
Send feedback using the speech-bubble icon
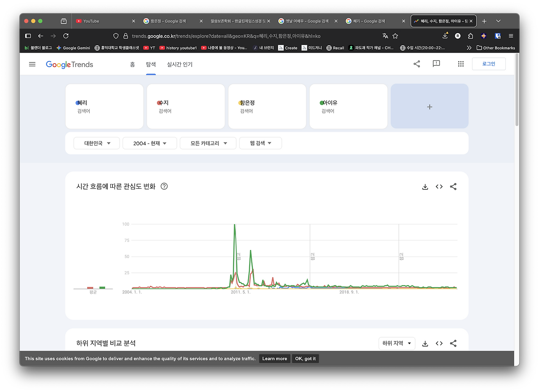pos(436,64)
